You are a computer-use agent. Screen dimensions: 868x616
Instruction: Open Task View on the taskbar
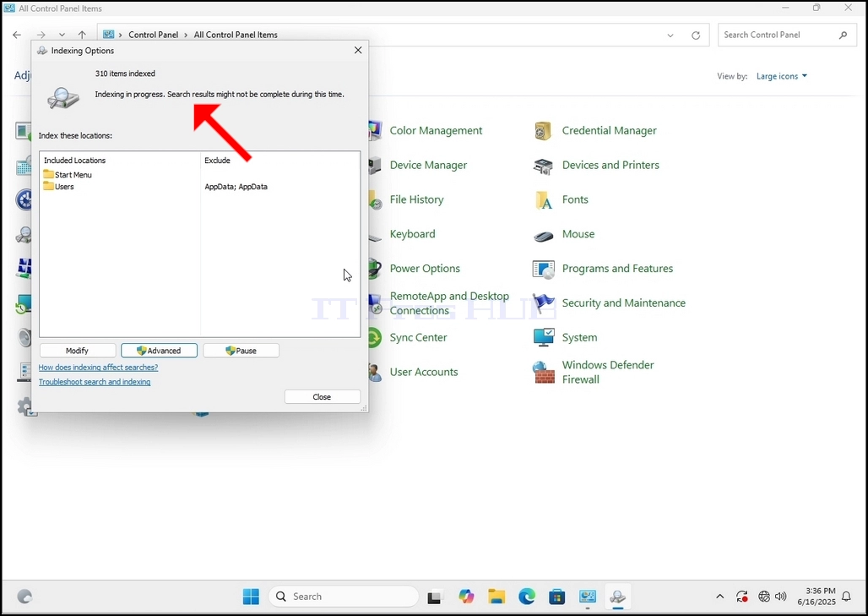[435, 597]
